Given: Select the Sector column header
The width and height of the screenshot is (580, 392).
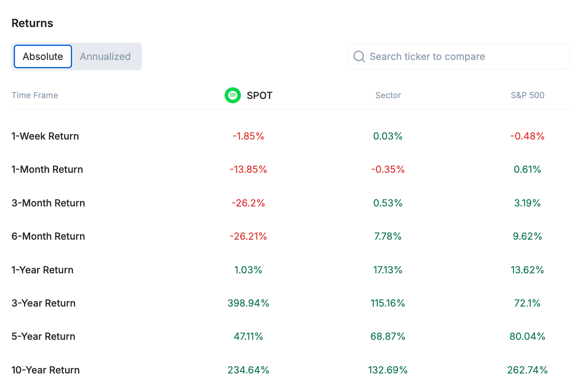Looking at the screenshot, I should pos(388,95).
